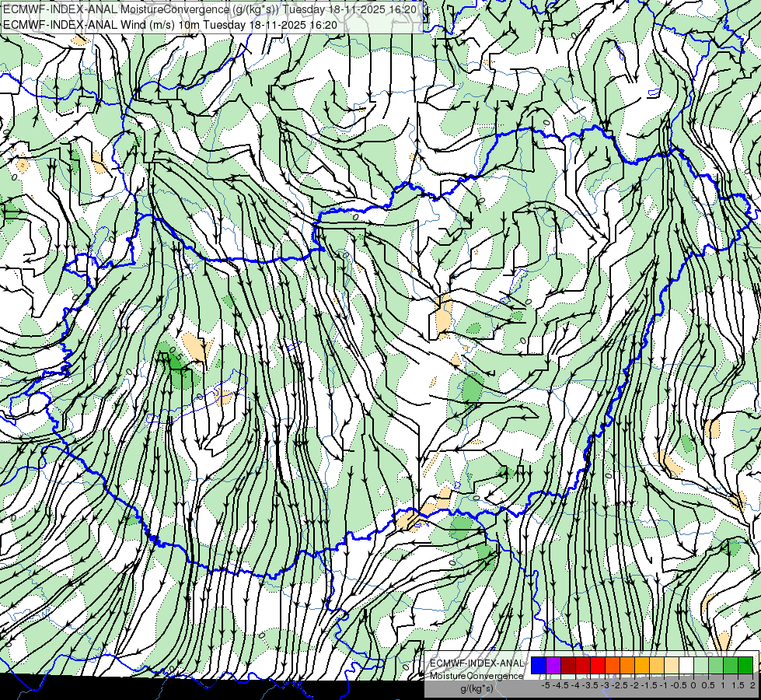Click the blue swatch at legend's left end
The image size is (761, 700).
point(539,666)
